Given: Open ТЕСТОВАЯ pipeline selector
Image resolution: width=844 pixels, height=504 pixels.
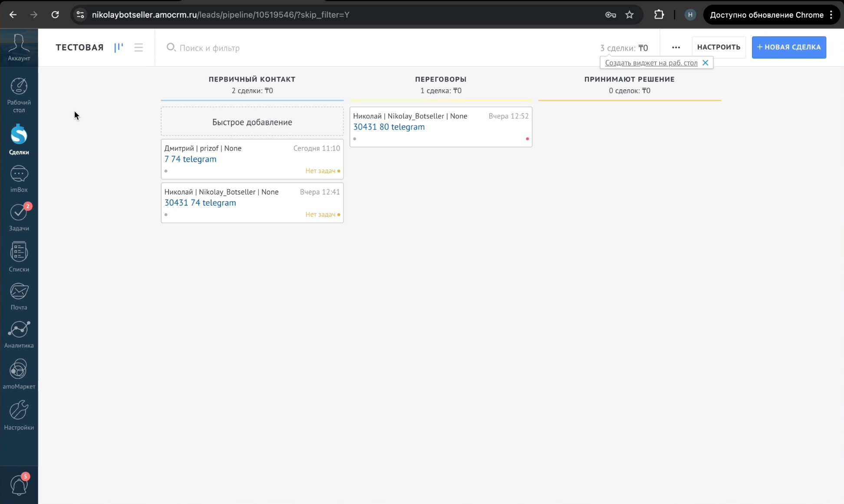Looking at the screenshot, I should [79, 47].
